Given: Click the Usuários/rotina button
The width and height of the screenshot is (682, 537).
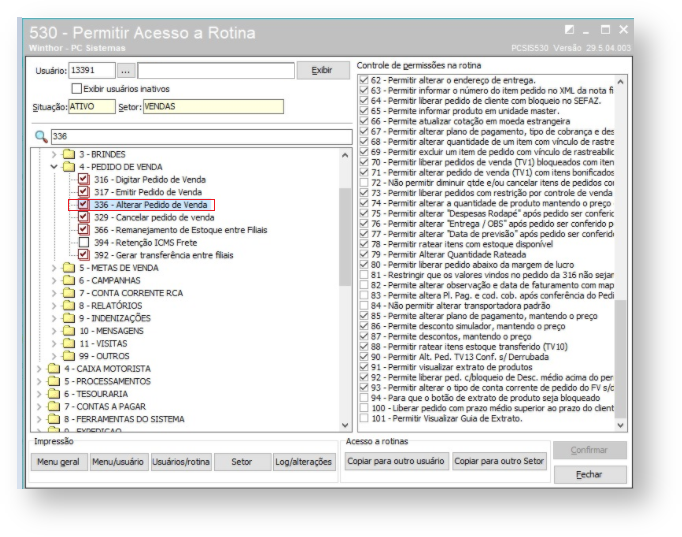Looking at the screenshot, I should (x=181, y=462).
